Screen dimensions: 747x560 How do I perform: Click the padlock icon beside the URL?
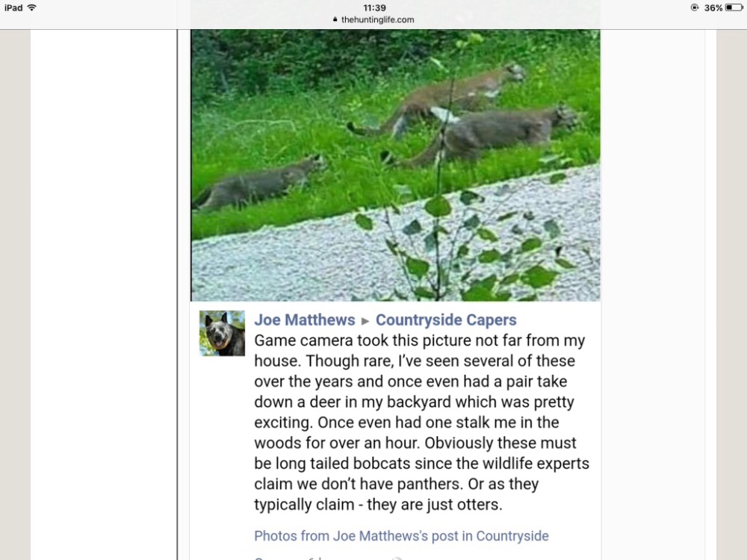point(335,19)
